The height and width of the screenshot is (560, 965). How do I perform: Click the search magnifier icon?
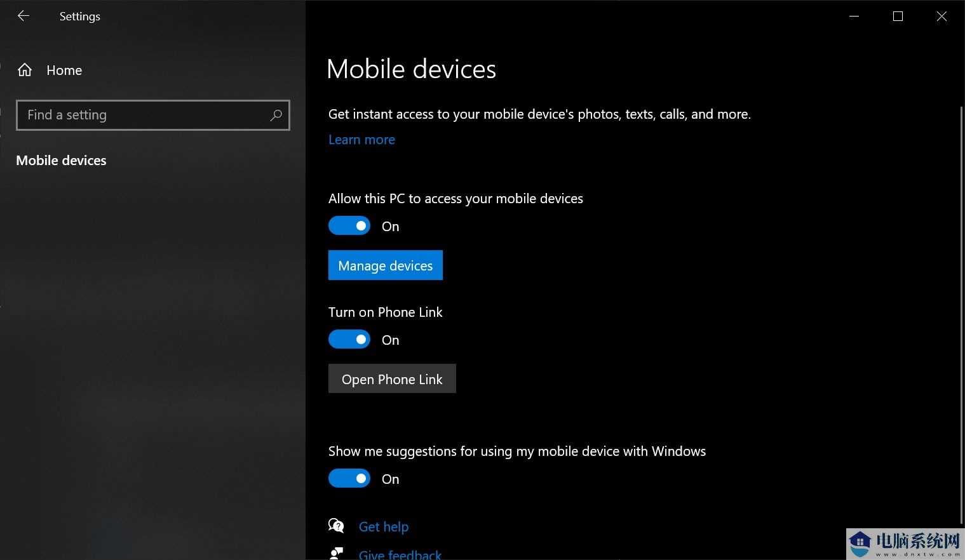pyautogui.click(x=276, y=115)
